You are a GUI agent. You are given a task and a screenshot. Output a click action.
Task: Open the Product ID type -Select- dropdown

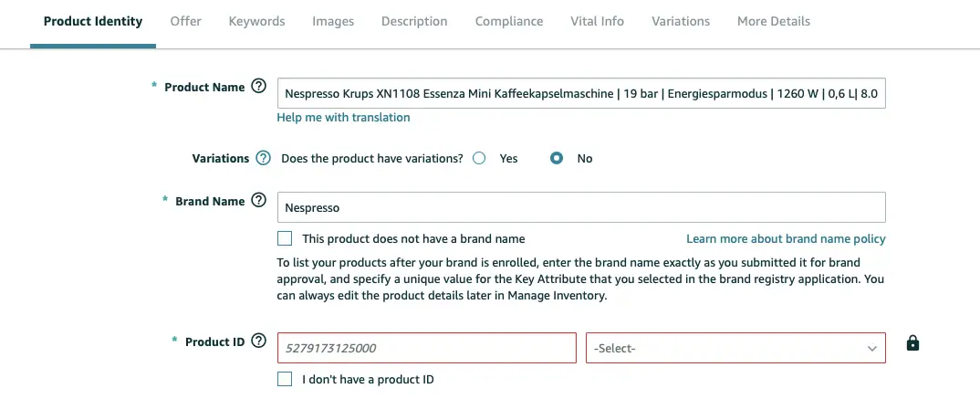point(735,348)
